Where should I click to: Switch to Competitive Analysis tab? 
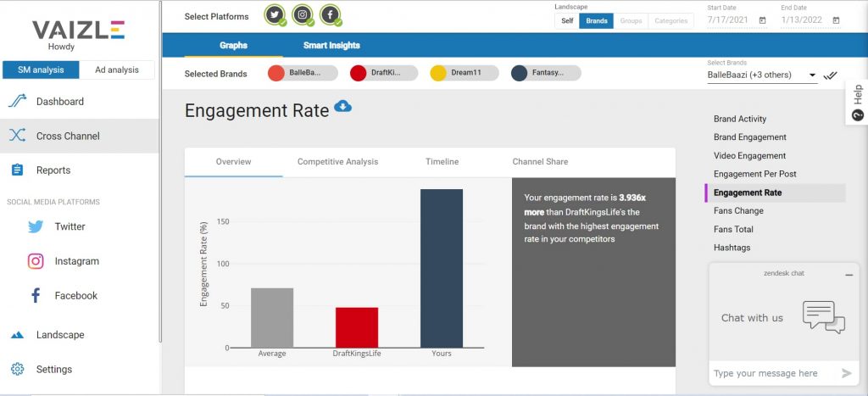(337, 162)
